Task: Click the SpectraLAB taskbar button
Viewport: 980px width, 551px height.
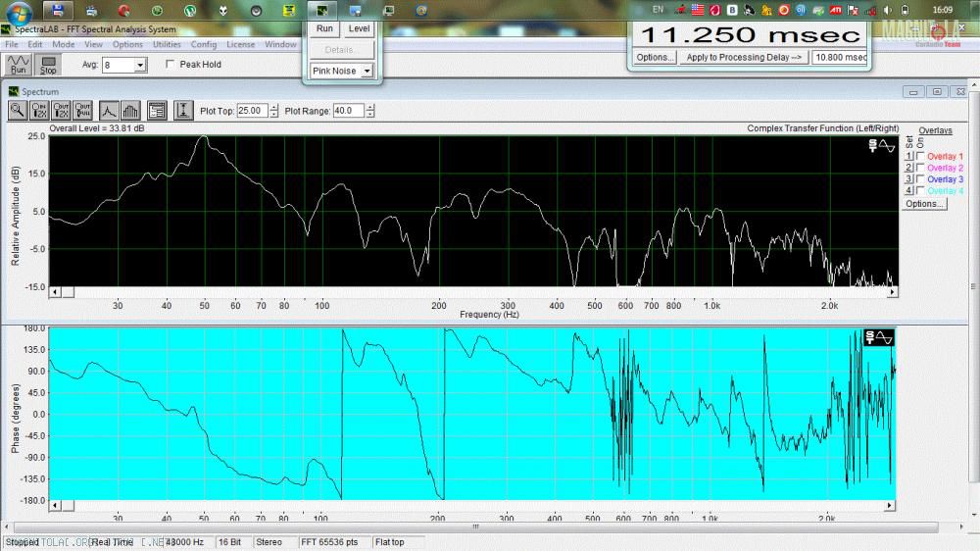Action: pos(321,10)
